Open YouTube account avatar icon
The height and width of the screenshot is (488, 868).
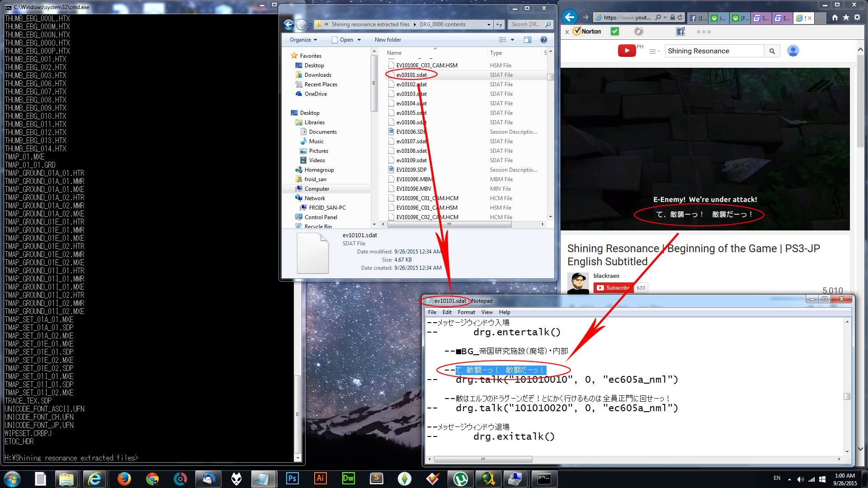793,51
